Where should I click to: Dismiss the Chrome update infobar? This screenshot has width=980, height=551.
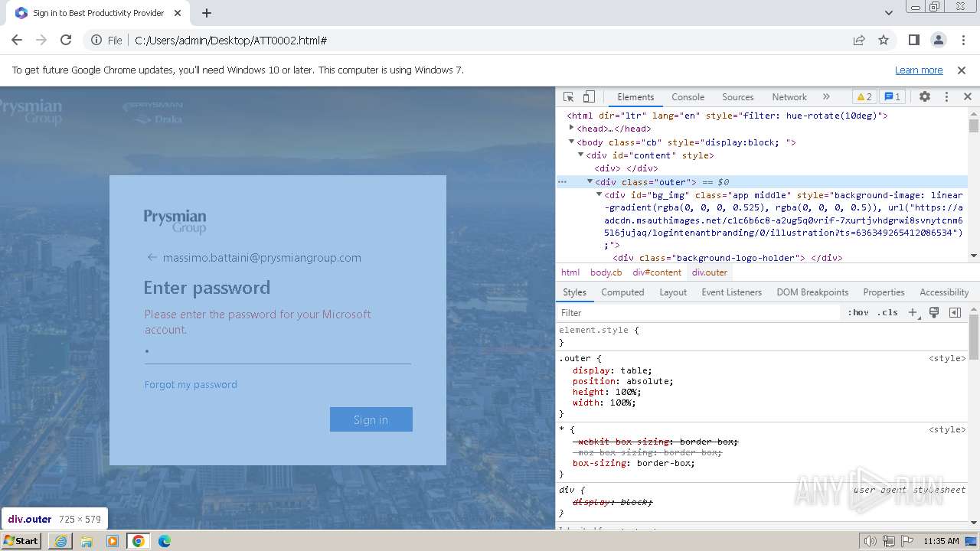pyautogui.click(x=962, y=70)
